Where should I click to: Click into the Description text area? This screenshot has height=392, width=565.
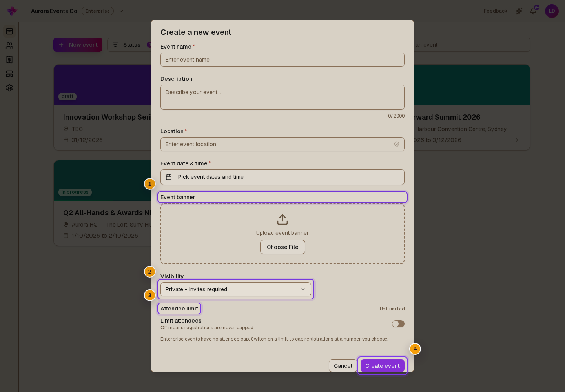click(x=282, y=97)
